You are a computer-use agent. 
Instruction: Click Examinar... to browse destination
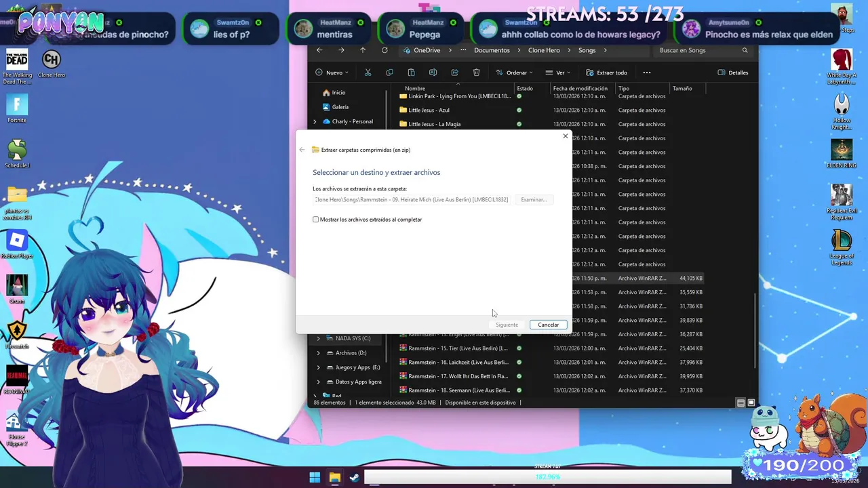point(534,200)
